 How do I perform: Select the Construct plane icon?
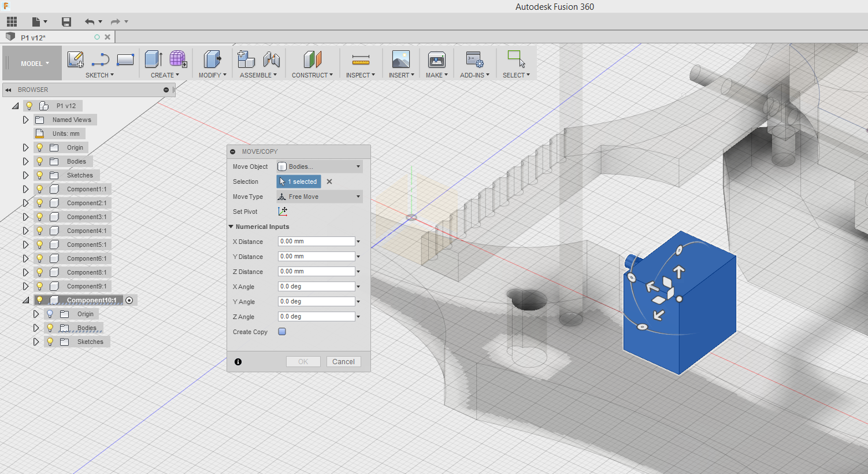pos(312,59)
